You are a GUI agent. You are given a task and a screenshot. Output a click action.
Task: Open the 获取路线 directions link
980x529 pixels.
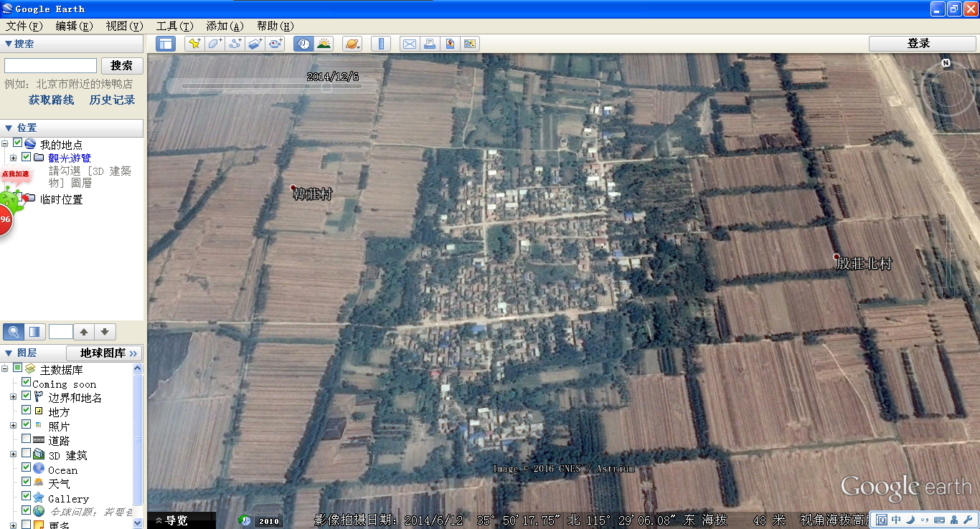point(52,100)
